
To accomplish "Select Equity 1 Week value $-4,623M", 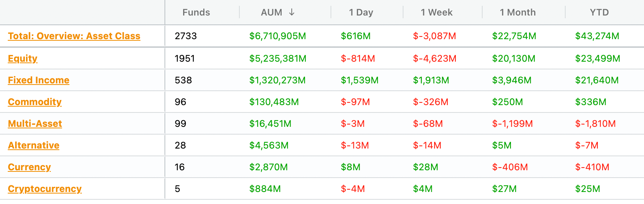I will 435,59.
